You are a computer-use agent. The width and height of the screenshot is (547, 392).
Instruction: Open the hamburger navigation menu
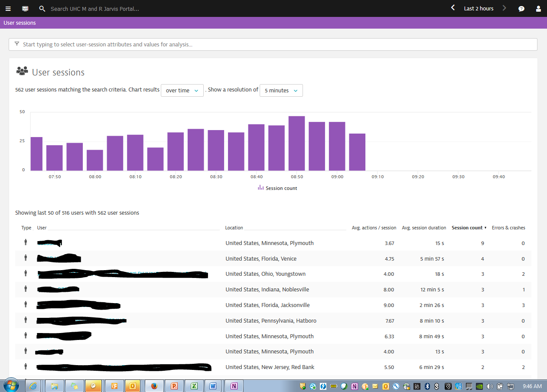8,9
